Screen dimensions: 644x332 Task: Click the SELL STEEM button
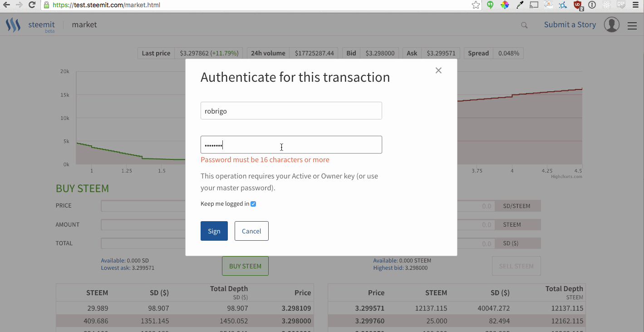(516, 266)
